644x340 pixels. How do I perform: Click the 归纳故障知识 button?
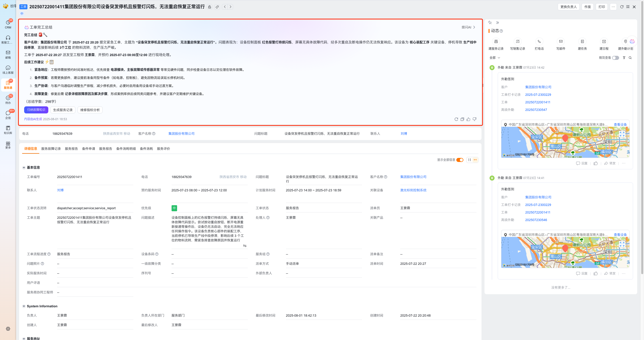point(36,110)
